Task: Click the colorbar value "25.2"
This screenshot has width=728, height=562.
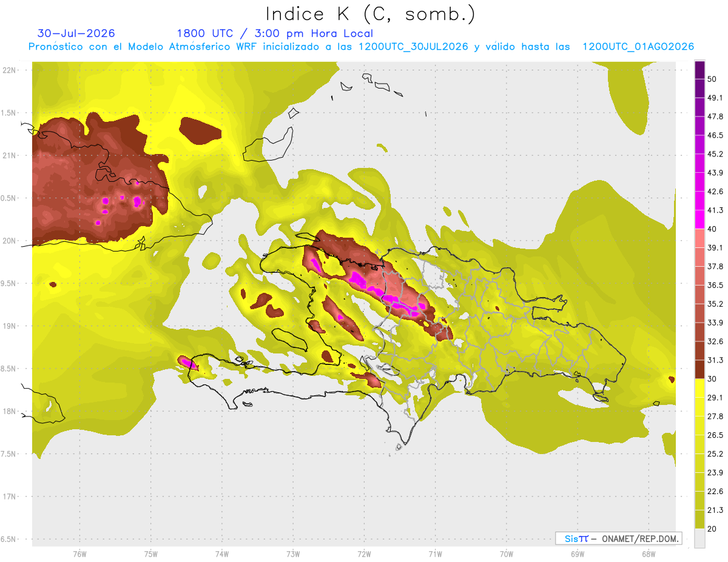Action: [x=715, y=454]
